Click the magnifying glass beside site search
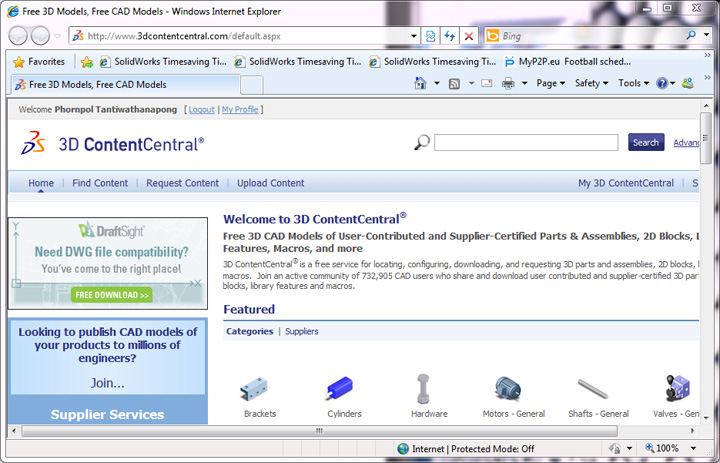720x463 pixels. (422, 142)
